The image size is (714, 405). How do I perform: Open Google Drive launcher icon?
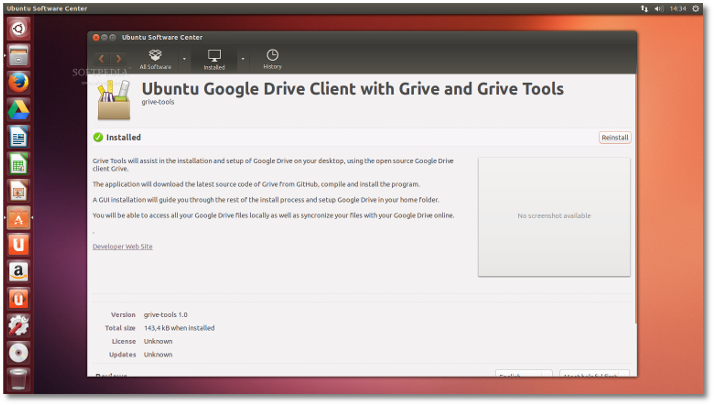coord(18,109)
